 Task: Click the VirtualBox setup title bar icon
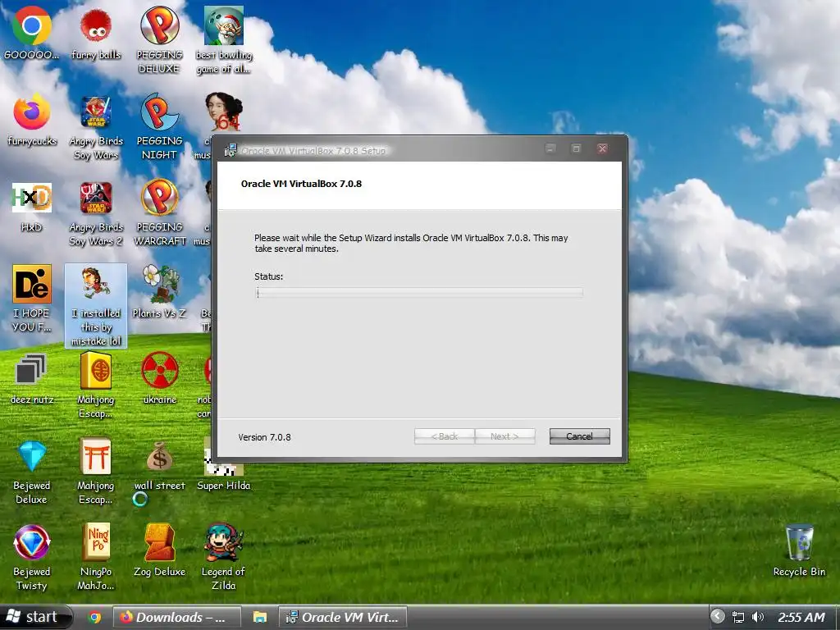(231, 150)
